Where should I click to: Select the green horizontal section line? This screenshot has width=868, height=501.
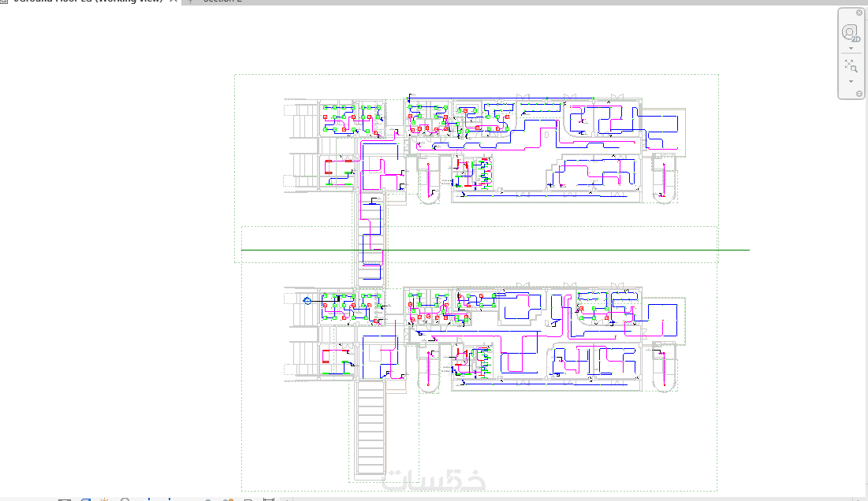[x=495, y=250]
